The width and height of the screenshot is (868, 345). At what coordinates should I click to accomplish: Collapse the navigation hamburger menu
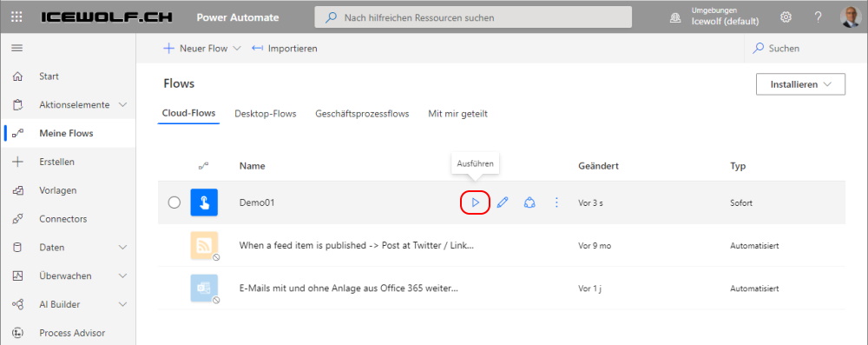click(17, 49)
